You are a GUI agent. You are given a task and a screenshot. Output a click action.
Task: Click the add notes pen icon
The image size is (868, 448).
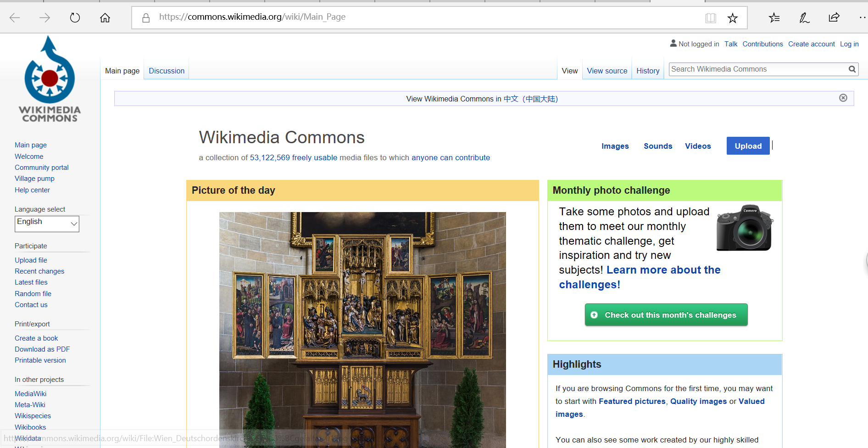(804, 18)
